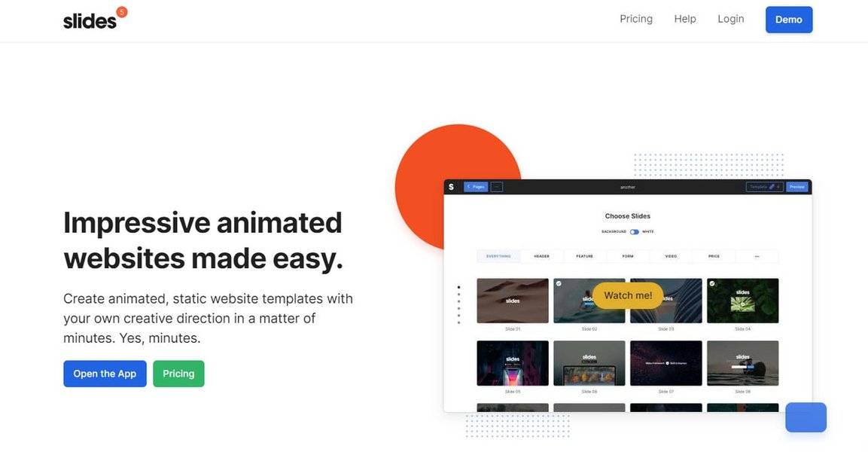868x452 pixels.
Task: Click the Open the App button
Action: click(105, 374)
